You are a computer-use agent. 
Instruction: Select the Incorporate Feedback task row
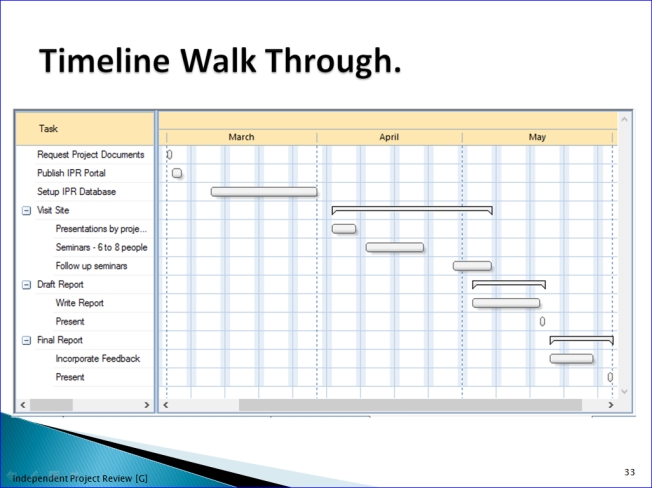pyautogui.click(x=97, y=359)
